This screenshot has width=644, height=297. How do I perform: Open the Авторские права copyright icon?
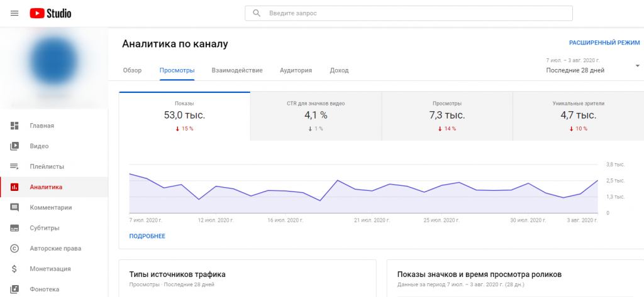pyautogui.click(x=14, y=248)
